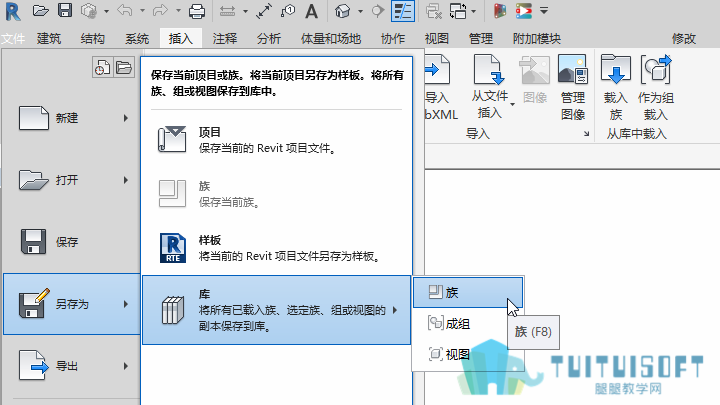Open dropdown arrow beside Synchronize icon
The image size is (720, 405).
tap(106, 11)
